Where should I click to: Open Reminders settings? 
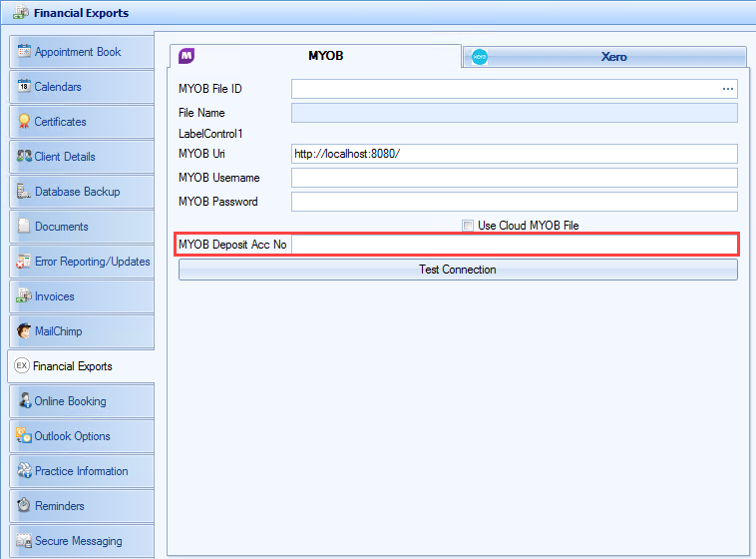(82, 505)
